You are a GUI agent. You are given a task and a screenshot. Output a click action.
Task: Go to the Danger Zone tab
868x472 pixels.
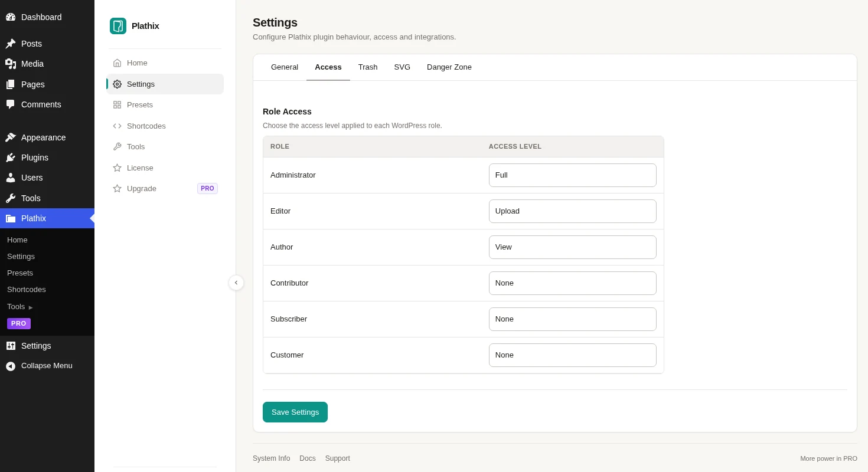click(449, 67)
